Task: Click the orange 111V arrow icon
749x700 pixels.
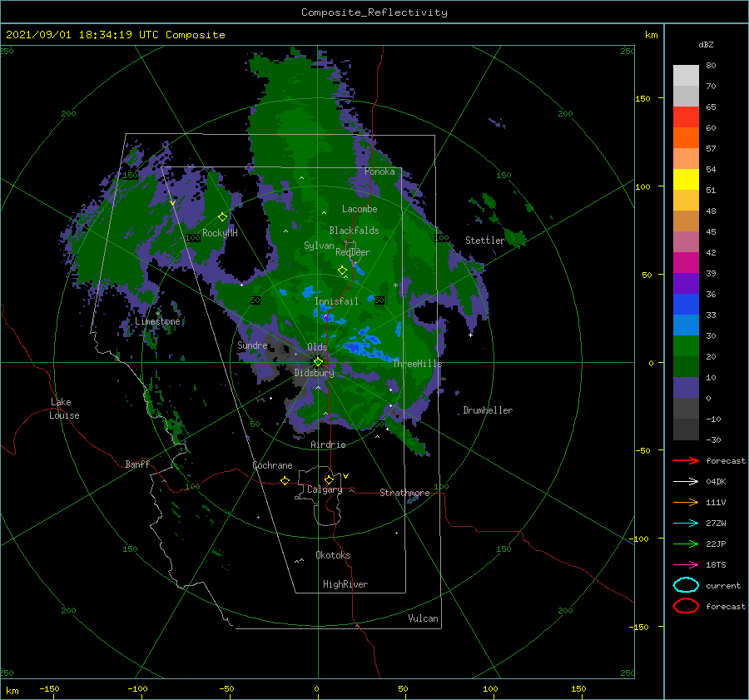Action: pos(686,502)
